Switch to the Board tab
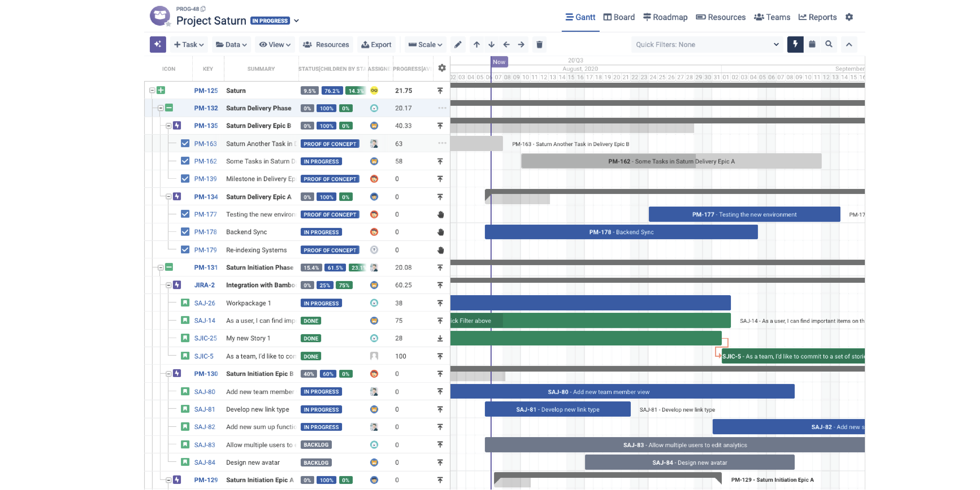Image resolution: width=980 pixels, height=490 pixels. point(619,17)
